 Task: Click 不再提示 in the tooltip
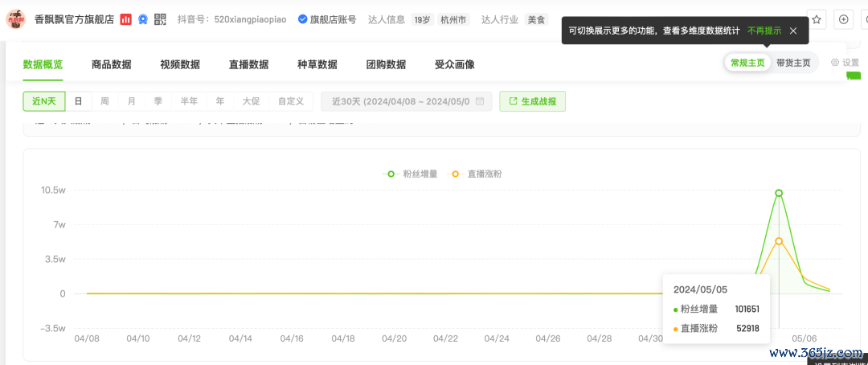click(764, 31)
